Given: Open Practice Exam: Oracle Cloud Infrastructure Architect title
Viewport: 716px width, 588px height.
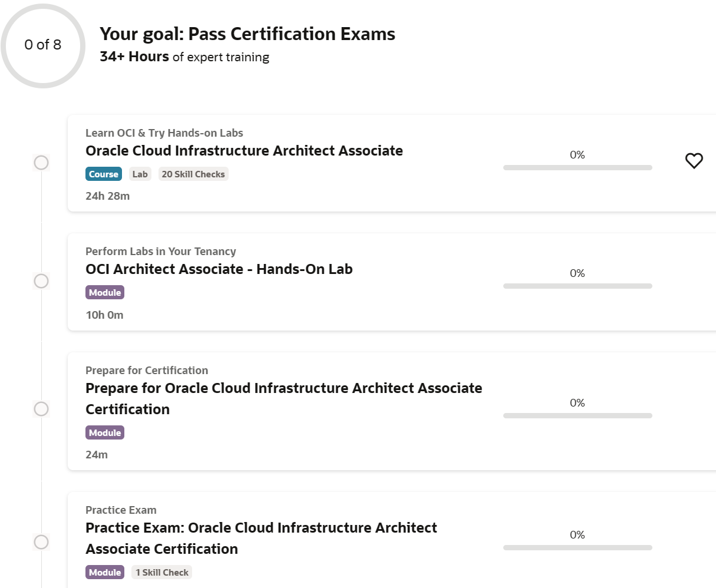Looking at the screenshot, I should click(261, 528).
